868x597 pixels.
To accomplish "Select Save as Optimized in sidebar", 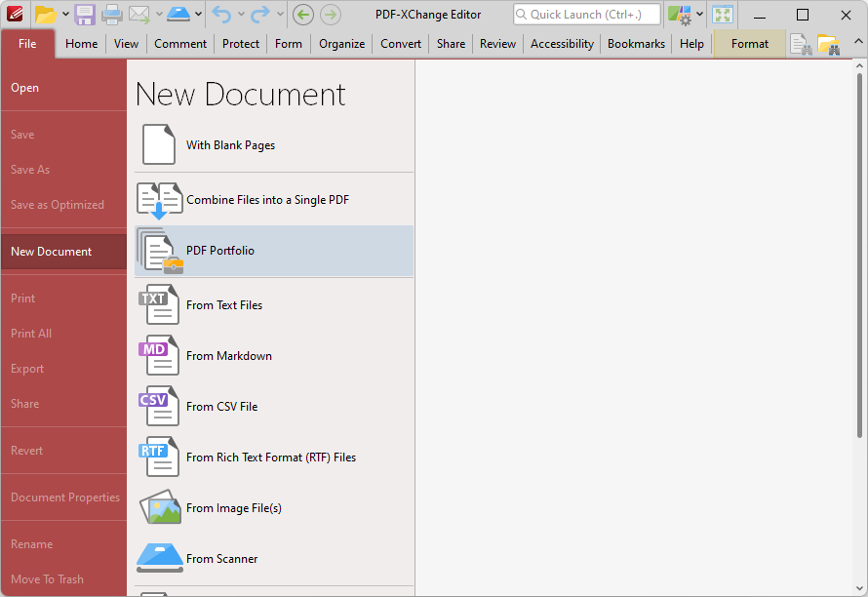I will tap(63, 204).
